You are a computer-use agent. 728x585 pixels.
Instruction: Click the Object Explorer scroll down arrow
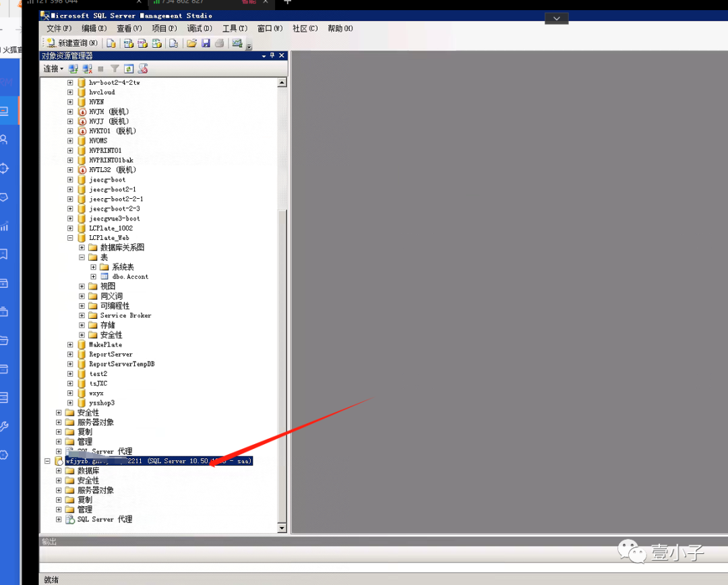282,528
